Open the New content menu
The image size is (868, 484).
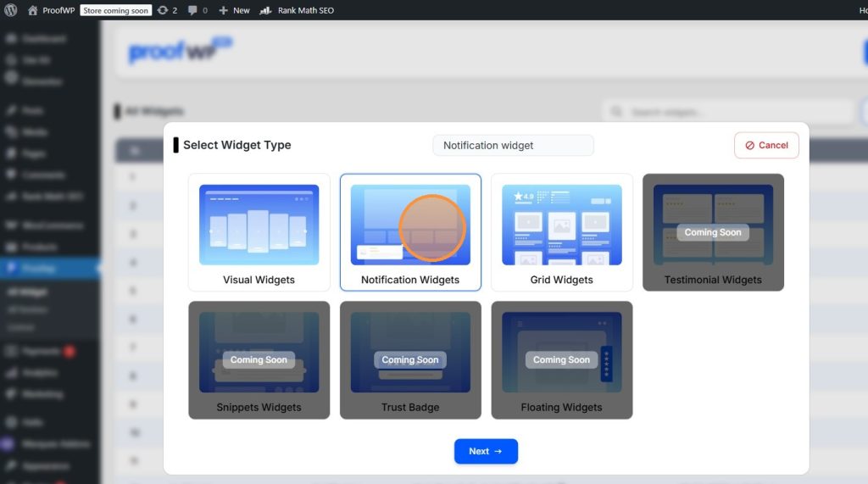coord(234,10)
